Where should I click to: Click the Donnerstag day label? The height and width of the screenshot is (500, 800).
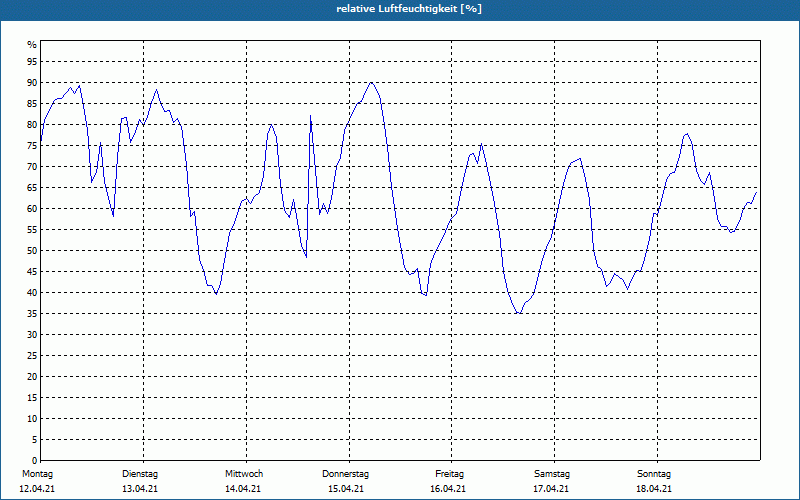[345, 474]
